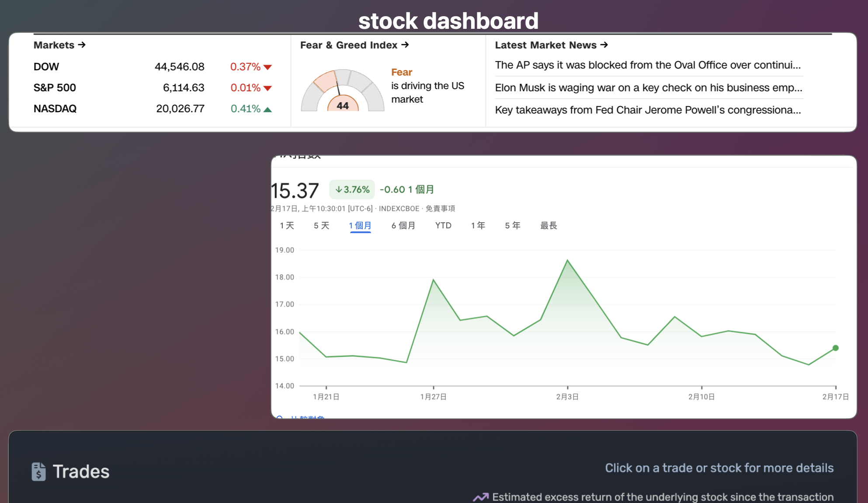Open the Fear & Greed Index link
The height and width of the screenshot is (503, 868).
coord(354,45)
